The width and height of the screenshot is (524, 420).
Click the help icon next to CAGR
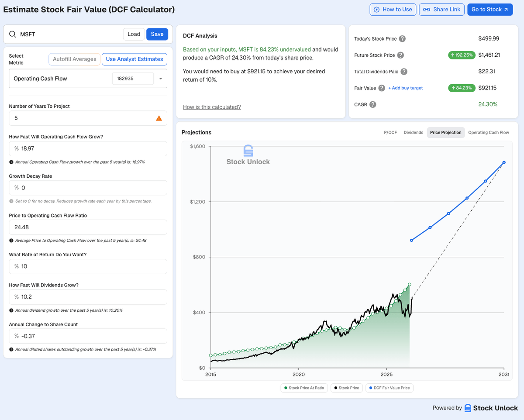tap(373, 104)
